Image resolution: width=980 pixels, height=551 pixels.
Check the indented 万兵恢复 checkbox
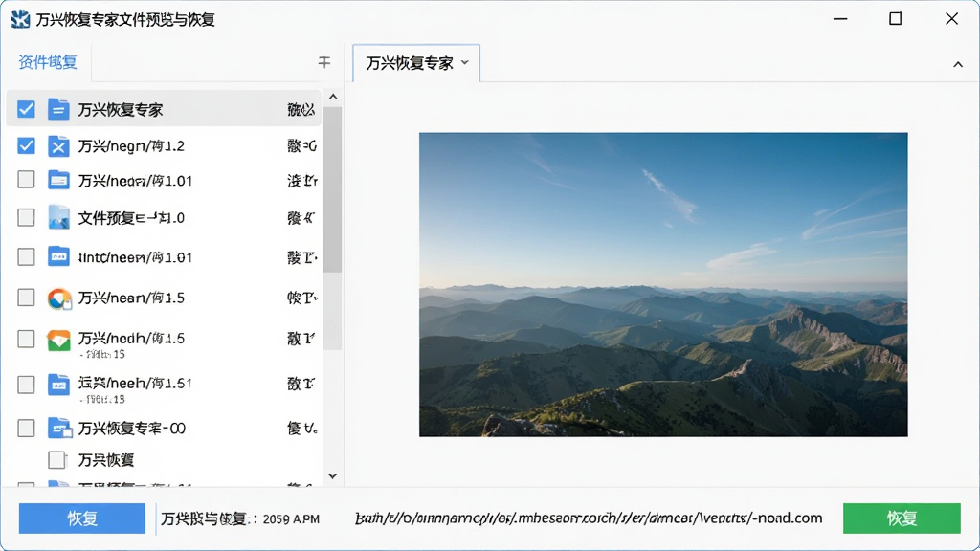[x=56, y=460]
